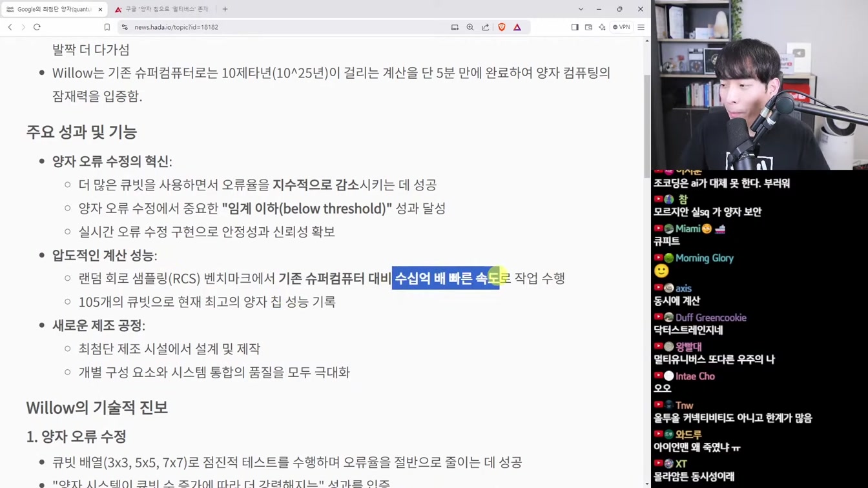
Task: Click chat message 닥터스트레인지네
Action: click(688, 330)
